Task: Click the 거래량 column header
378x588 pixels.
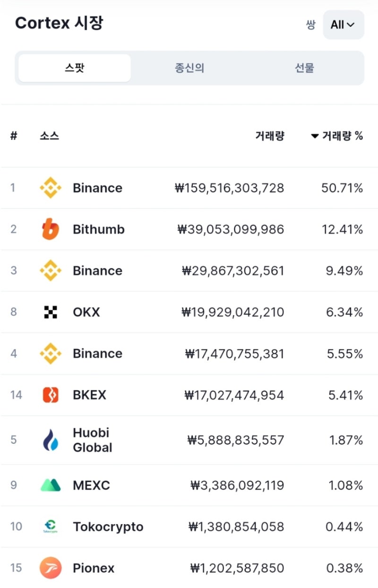Action: (270, 136)
